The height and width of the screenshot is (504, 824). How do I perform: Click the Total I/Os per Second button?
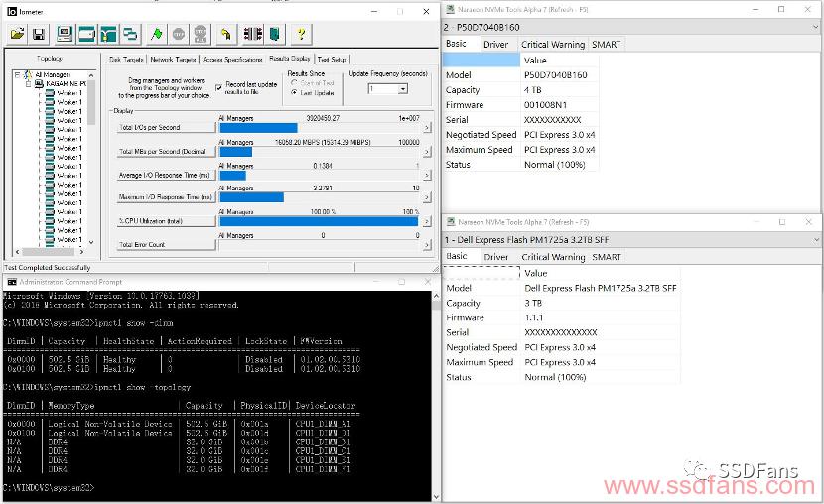pos(167,127)
